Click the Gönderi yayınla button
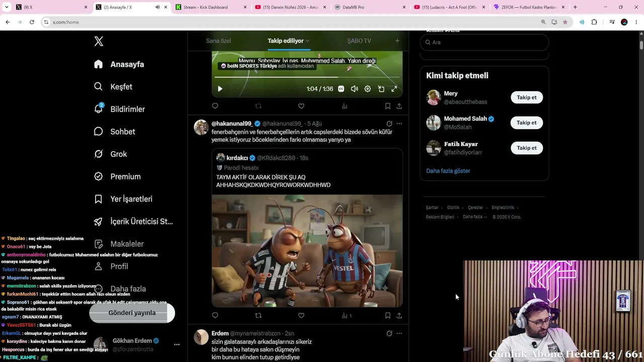The height and width of the screenshot is (362, 644). (x=132, y=313)
